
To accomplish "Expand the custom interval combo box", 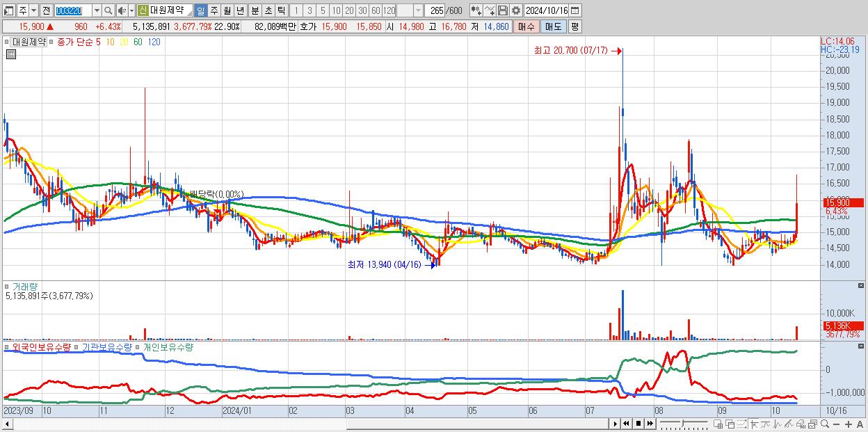I will [418, 10].
